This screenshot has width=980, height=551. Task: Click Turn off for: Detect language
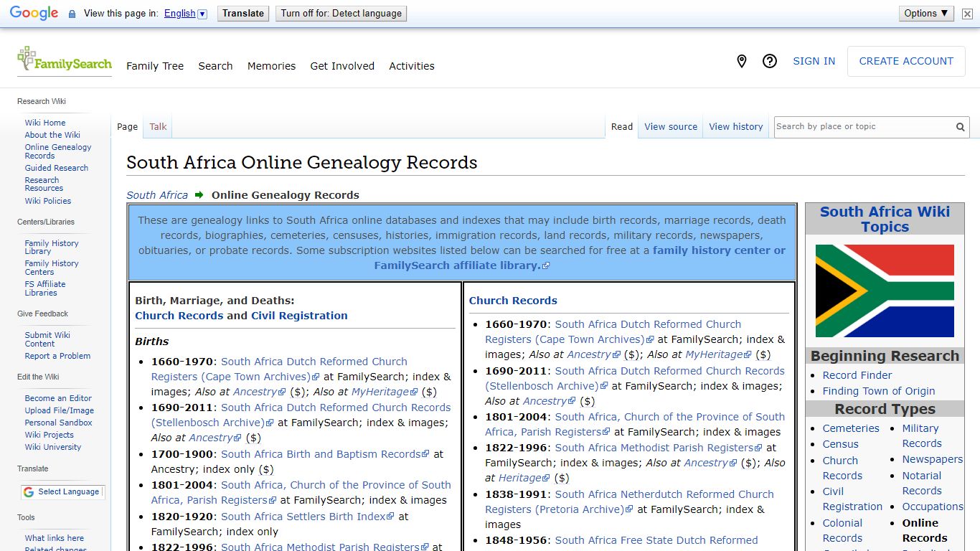click(x=341, y=14)
